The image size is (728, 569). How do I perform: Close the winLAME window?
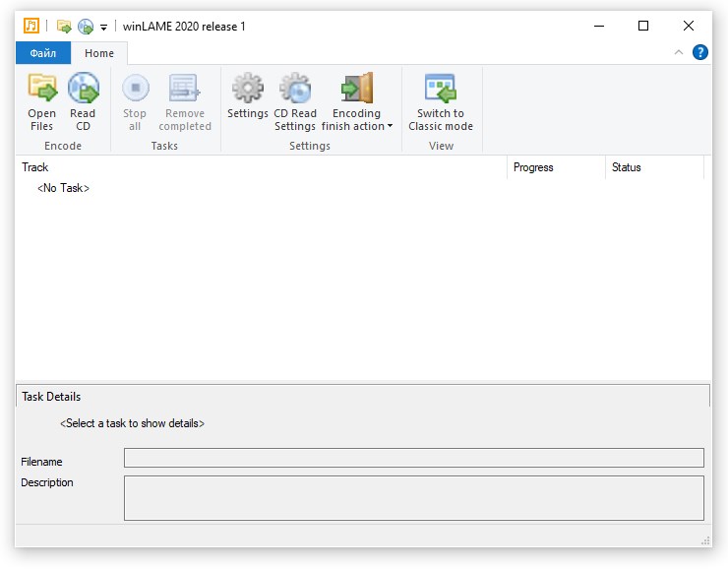tap(689, 26)
